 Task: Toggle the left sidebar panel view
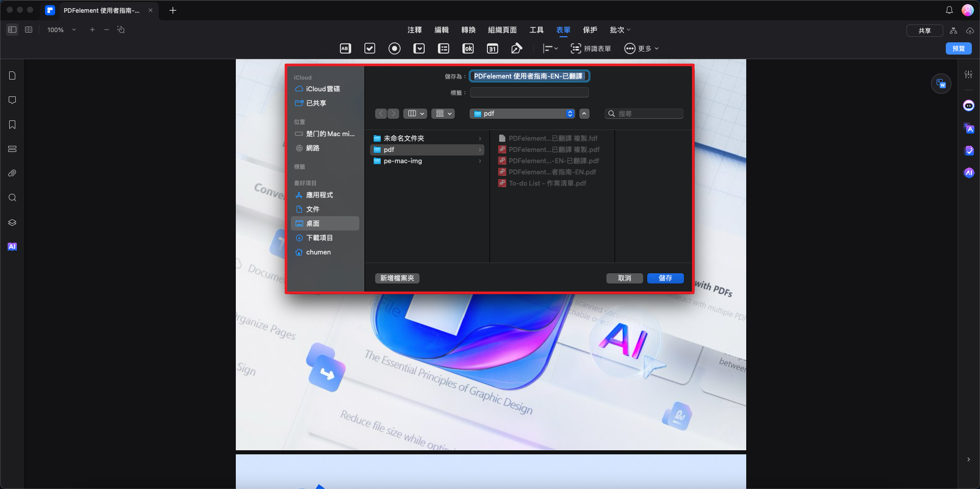tap(12, 30)
